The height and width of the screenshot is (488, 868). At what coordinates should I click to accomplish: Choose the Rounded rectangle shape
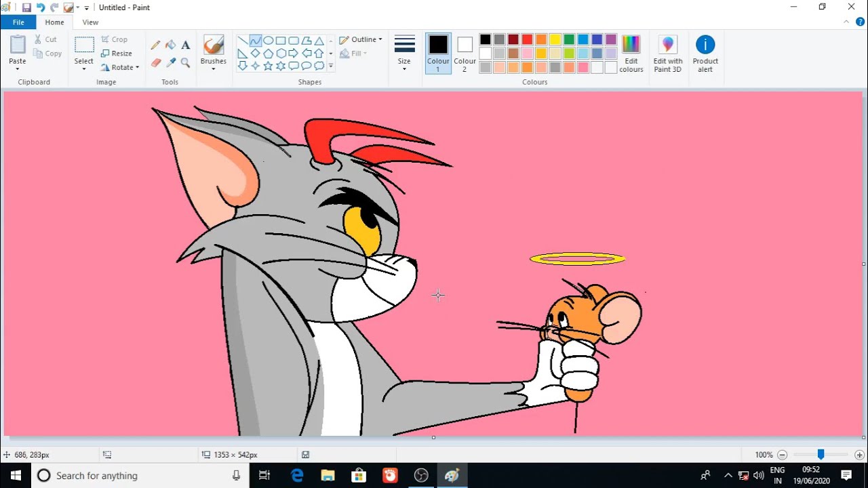(x=293, y=41)
